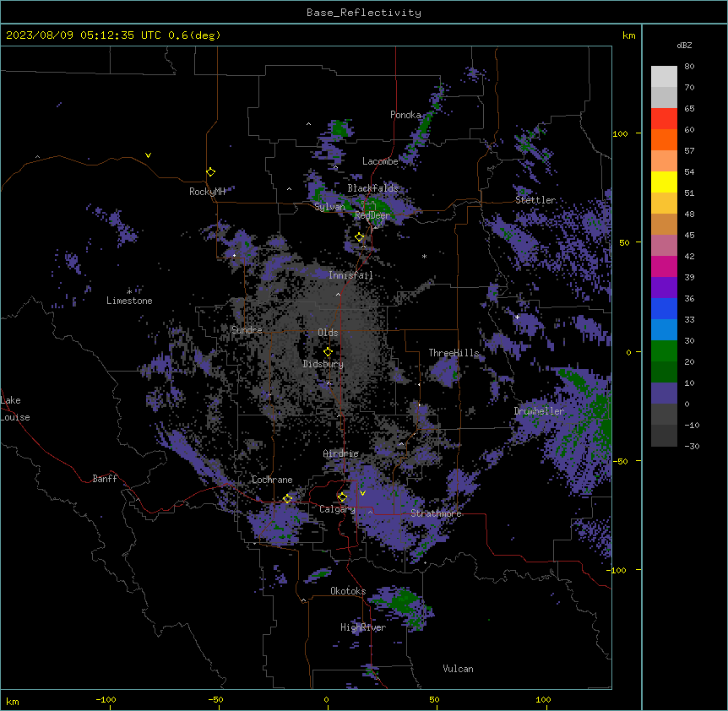Viewport: 728px width, 711px height.
Task: Pick the violet 36-39 dBZ legend swatch
Action: tap(664, 288)
